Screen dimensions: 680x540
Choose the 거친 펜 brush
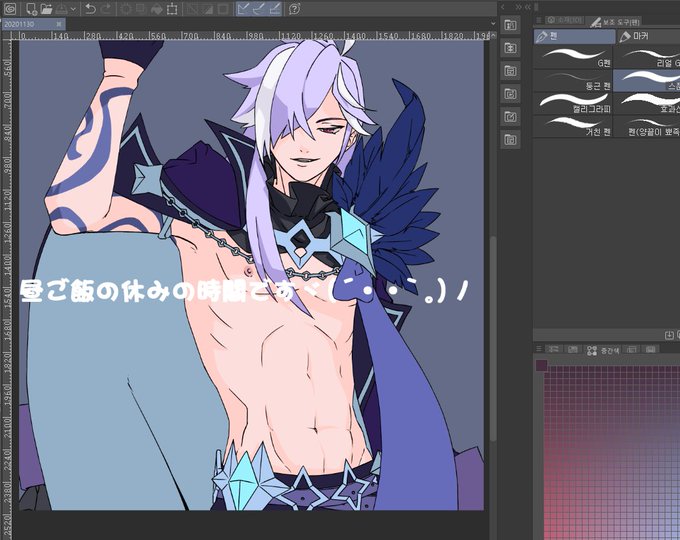tap(572, 126)
